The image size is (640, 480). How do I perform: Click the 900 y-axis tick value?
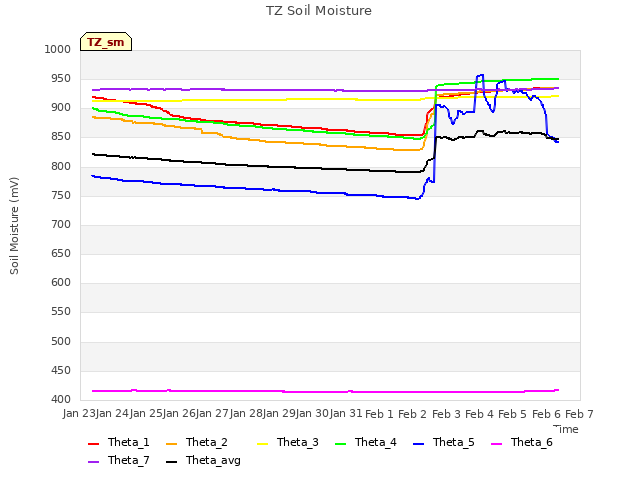(x=61, y=108)
